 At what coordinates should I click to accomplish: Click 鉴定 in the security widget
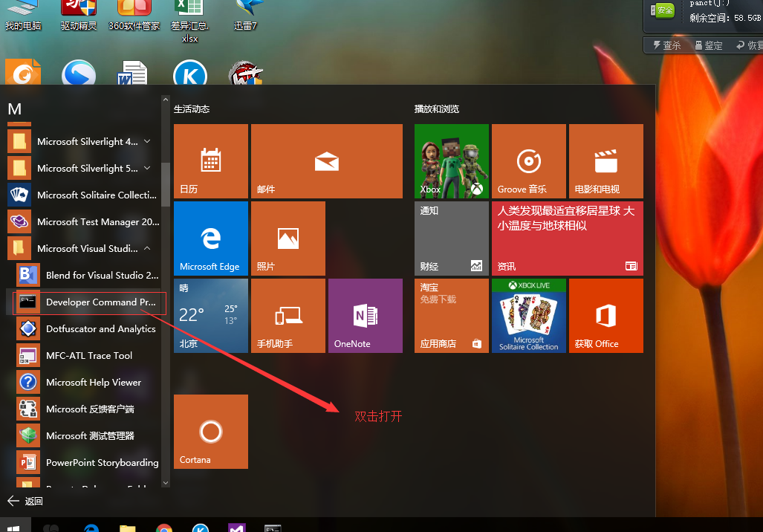click(709, 45)
